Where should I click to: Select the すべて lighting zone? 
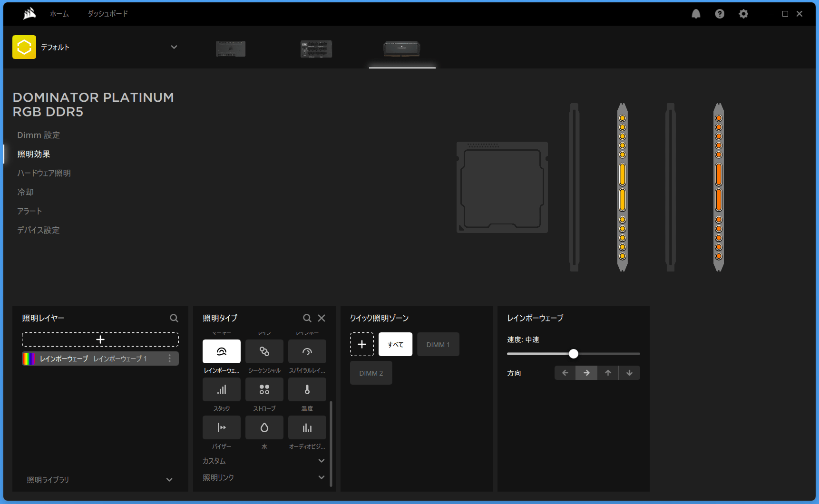(x=395, y=344)
